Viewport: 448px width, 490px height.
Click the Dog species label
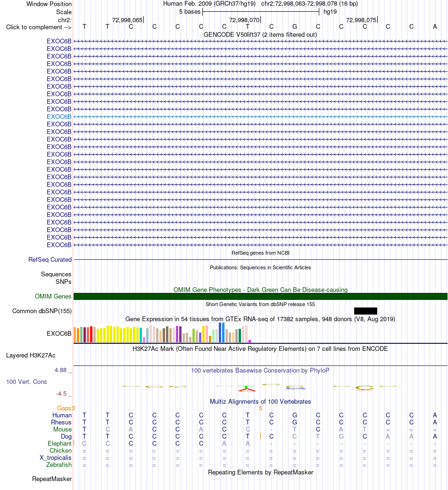66,437
